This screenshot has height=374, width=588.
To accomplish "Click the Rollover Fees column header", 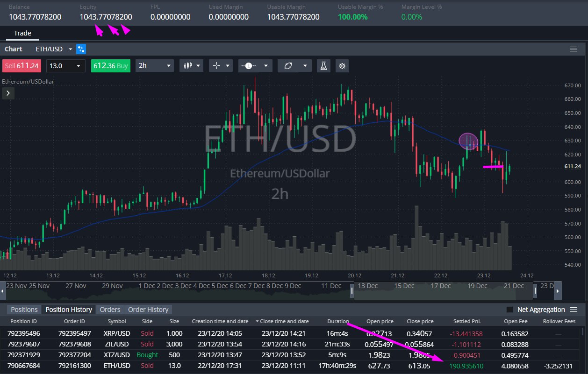I will pyautogui.click(x=559, y=321).
